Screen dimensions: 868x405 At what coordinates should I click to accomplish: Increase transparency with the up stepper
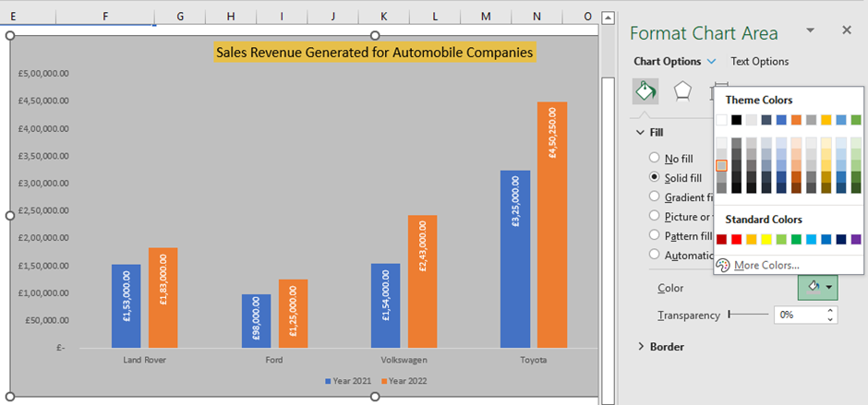(830, 311)
